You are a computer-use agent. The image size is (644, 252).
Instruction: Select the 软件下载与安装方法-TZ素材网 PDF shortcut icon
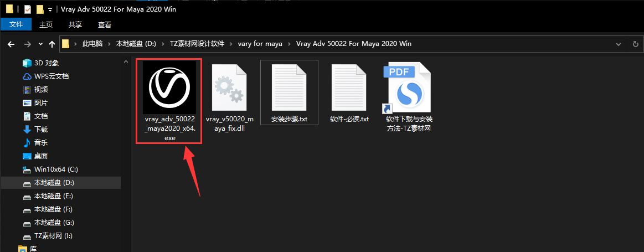tap(407, 87)
